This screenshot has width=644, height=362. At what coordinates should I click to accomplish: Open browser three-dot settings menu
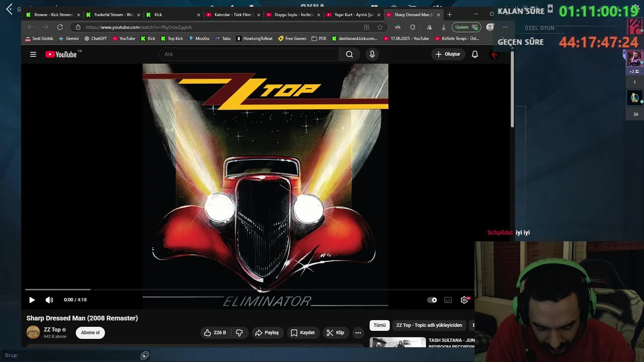pos(505,27)
